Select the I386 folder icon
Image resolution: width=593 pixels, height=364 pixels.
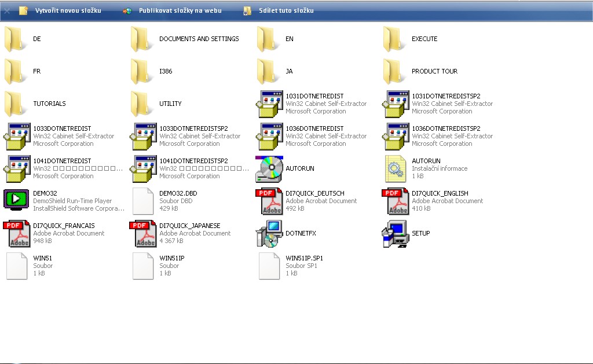(x=142, y=71)
